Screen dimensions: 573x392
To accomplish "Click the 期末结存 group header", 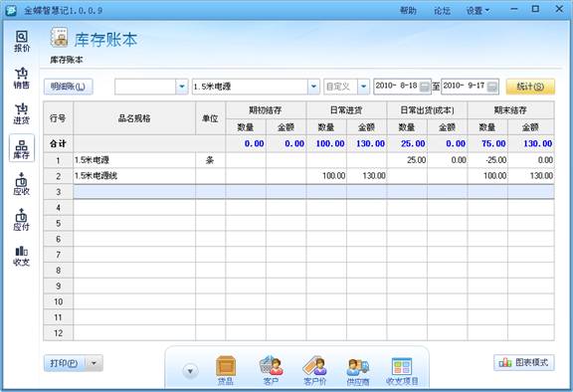I will (x=510, y=110).
